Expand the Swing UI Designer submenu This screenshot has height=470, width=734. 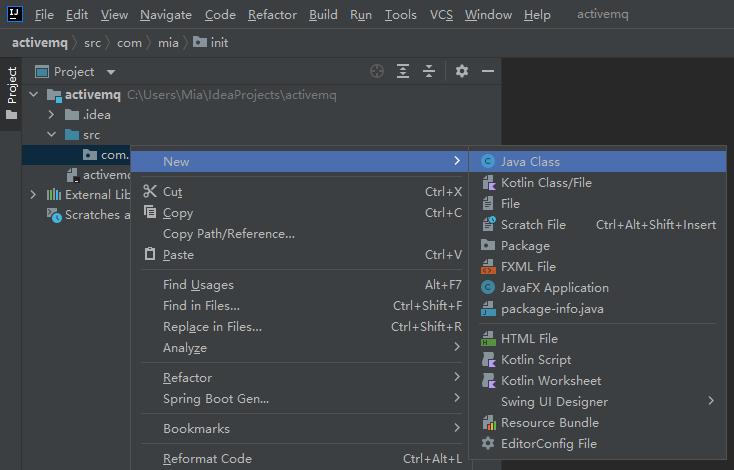click(x=598, y=401)
